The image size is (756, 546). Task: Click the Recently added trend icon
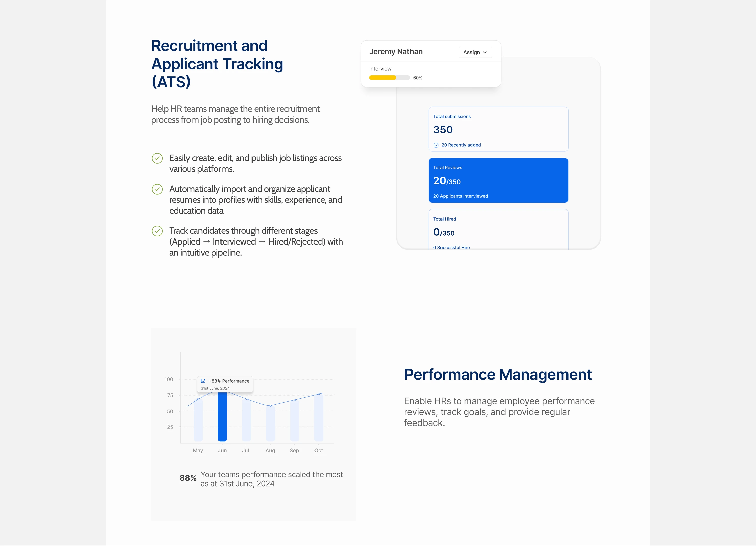[436, 145]
